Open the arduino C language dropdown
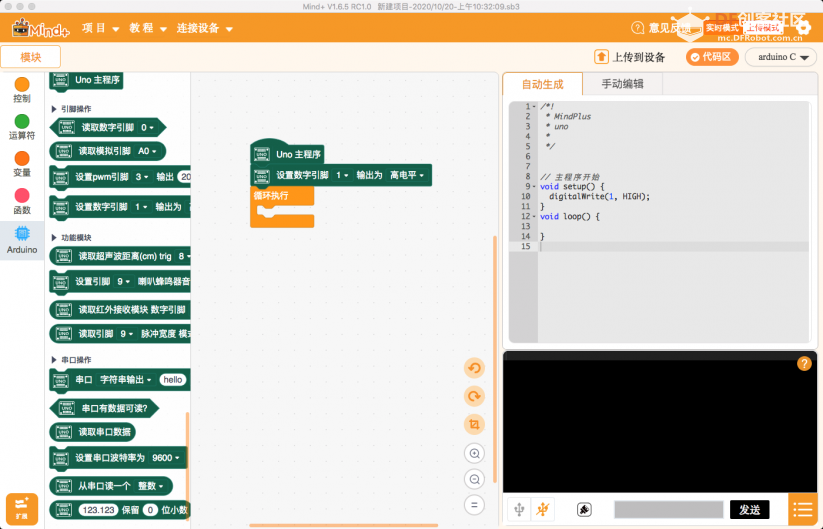The height and width of the screenshot is (529, 823). click(782, 57)
